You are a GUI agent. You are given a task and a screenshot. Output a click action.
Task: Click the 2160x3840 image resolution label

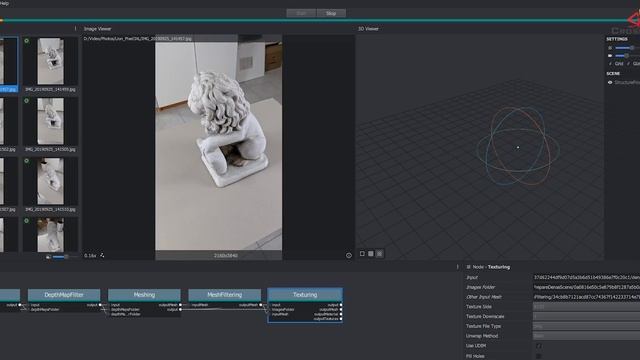coord(226,256)
